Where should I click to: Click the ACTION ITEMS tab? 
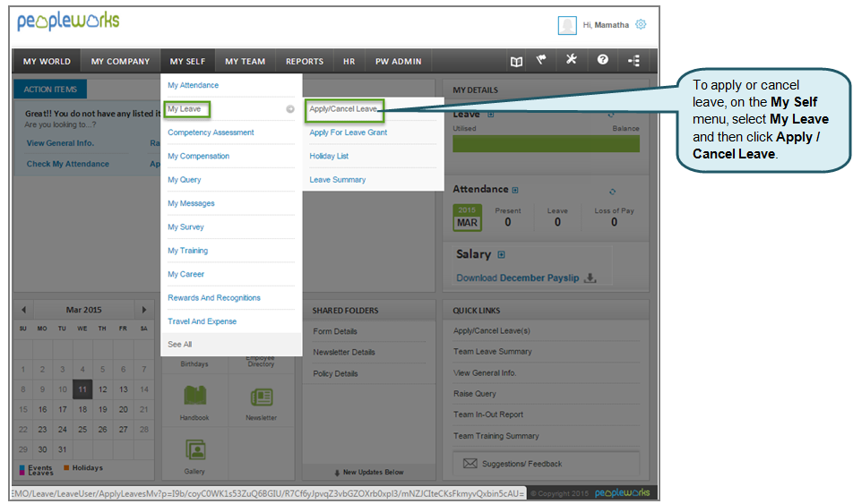[50, 90]
